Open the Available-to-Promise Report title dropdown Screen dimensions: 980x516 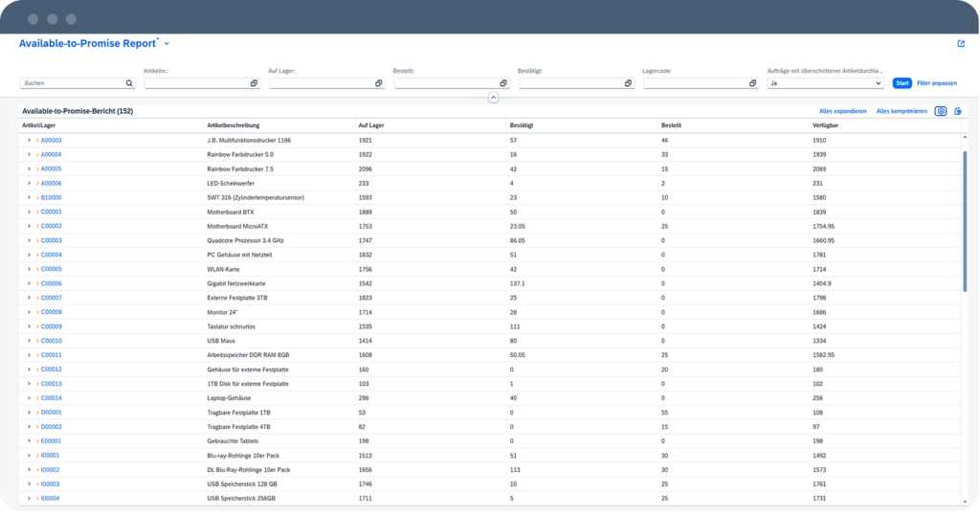point(167,44)
